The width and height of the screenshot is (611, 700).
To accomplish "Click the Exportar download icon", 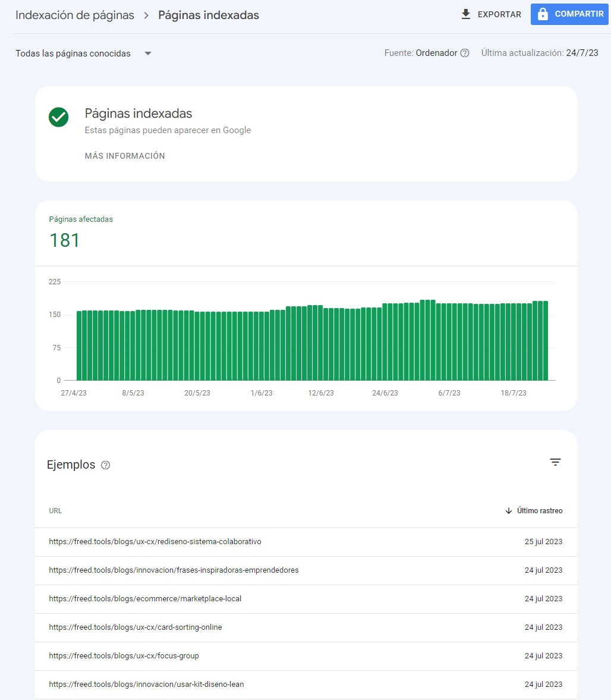I will click(x=465, y=14).
